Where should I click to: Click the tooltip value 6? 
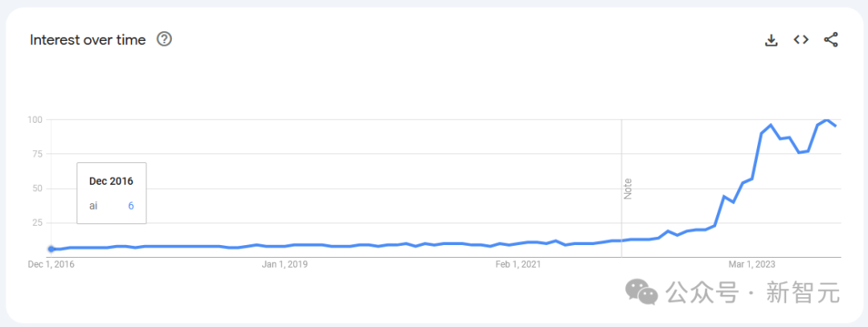(x=131, y=206)
